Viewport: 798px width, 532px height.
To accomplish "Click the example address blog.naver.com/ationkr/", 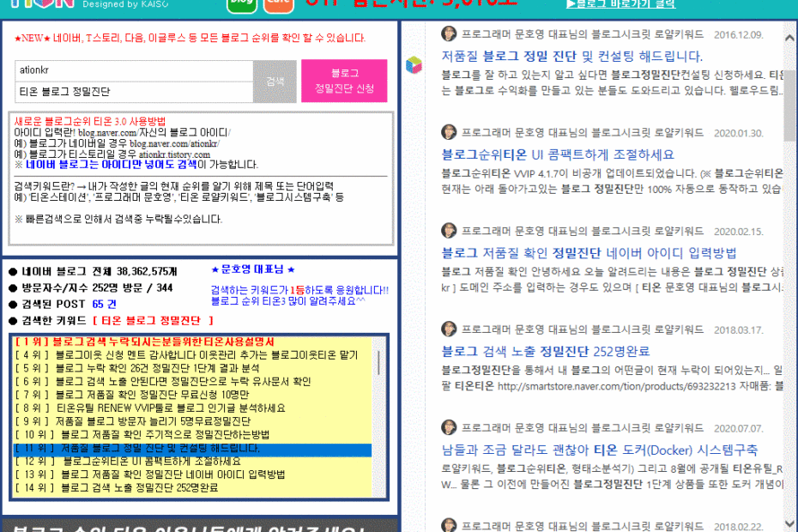I will 174,143.
